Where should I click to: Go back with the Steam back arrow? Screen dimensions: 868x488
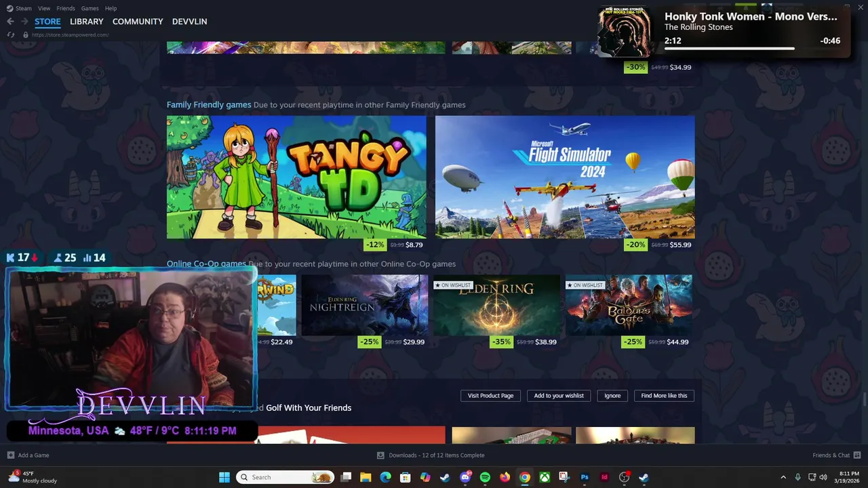pyautogui.click(x=10, y=22)
